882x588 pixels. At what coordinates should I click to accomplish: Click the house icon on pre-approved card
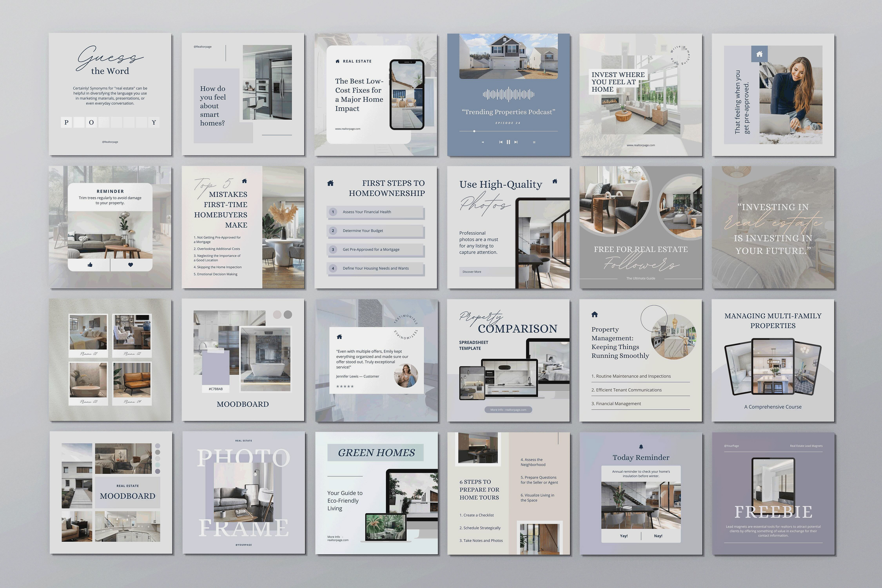point(759,54)
